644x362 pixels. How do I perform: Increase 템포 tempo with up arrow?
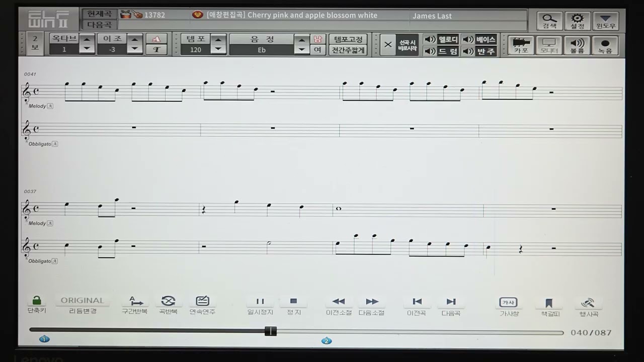click(218, 39)
